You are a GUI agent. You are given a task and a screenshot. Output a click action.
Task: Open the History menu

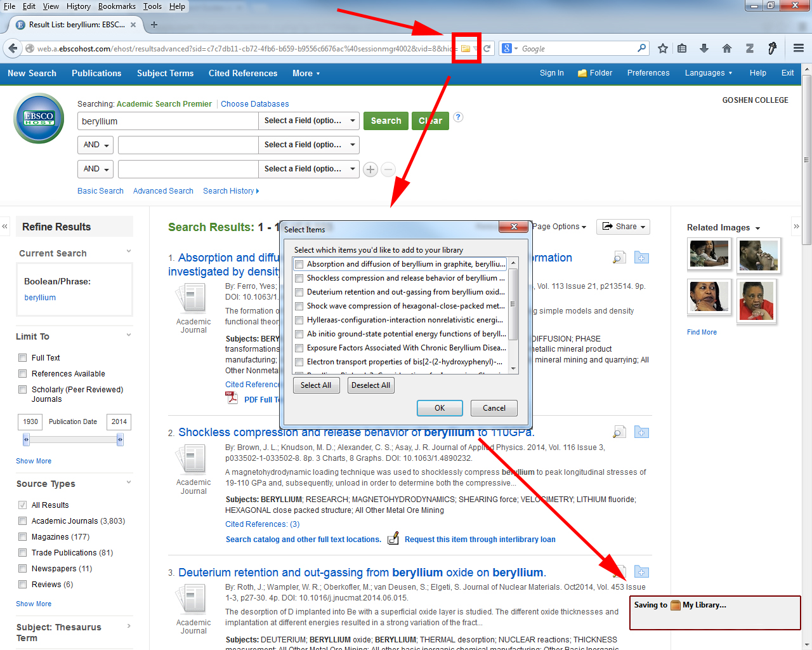point(79,6)
